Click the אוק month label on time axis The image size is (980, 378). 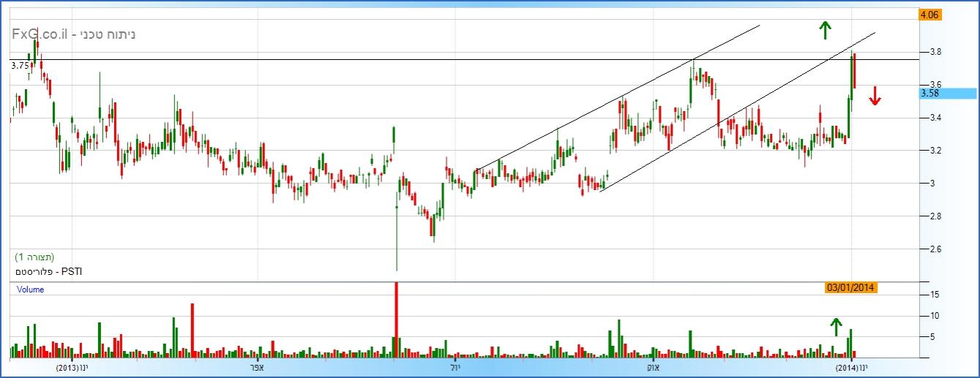click(651, 367)
